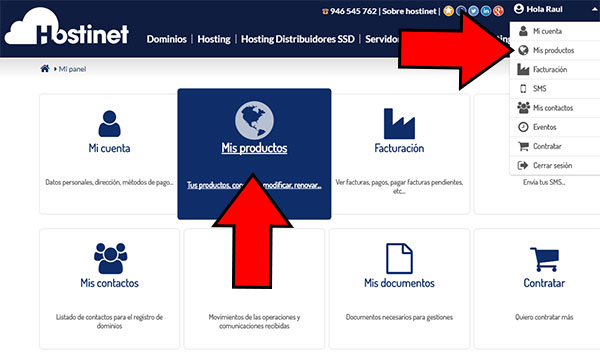This screenshot has height=361, width=600.
Task: Open the Dominios menu
Action: 166,39
